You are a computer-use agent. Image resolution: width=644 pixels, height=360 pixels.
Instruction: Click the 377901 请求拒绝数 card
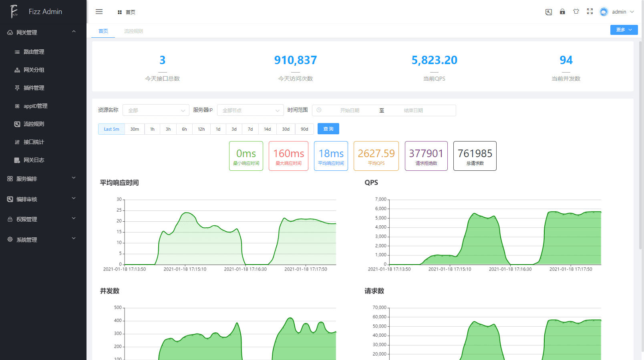click(x=426, y=156)
